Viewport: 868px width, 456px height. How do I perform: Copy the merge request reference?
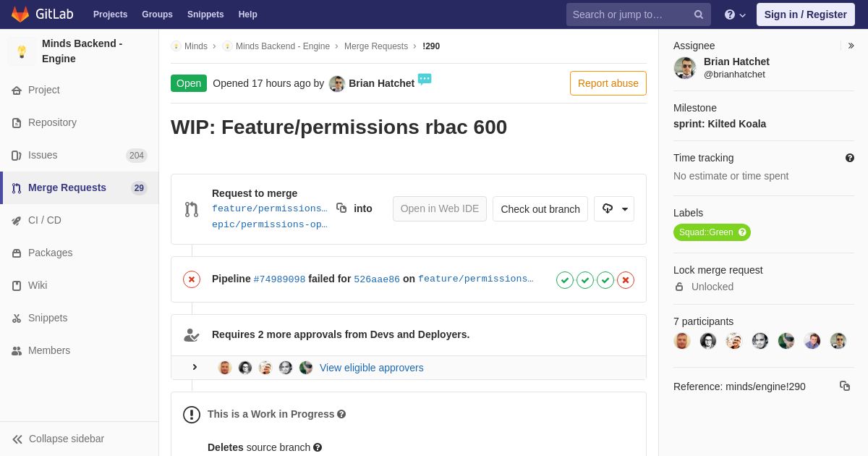tap(844, 387)
